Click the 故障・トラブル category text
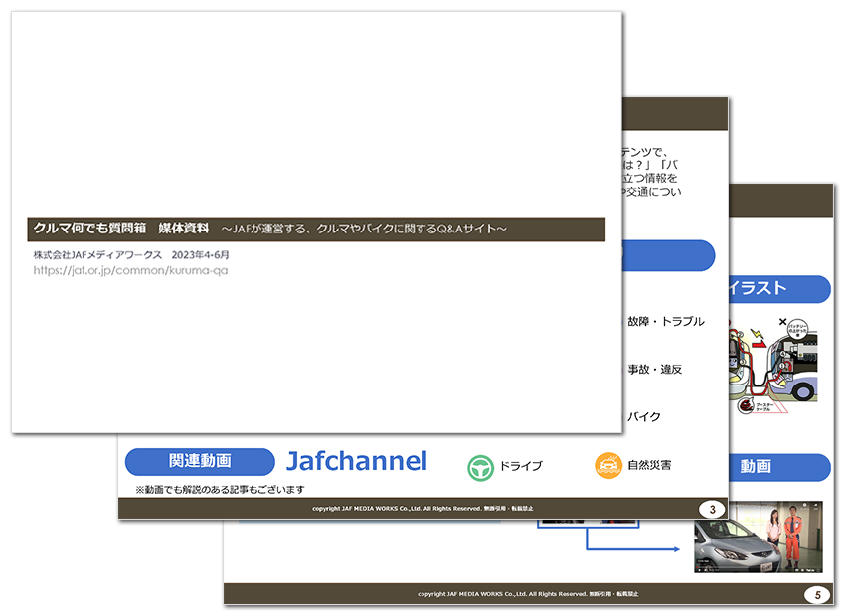Viewport: 845px width, 616px height. tap(665, 322)
